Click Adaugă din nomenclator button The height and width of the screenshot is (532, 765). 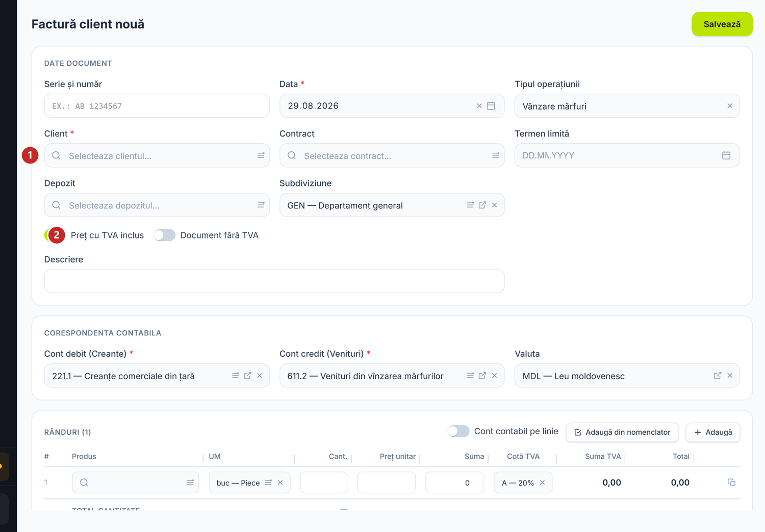click(622, 432)
